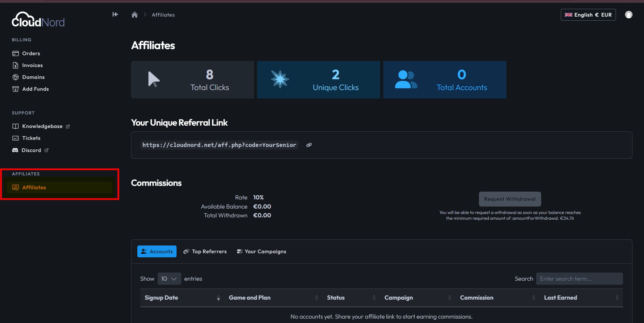644x323 pixels.
Task: Copy referral link with chain icon
Action: pos(309,145)
